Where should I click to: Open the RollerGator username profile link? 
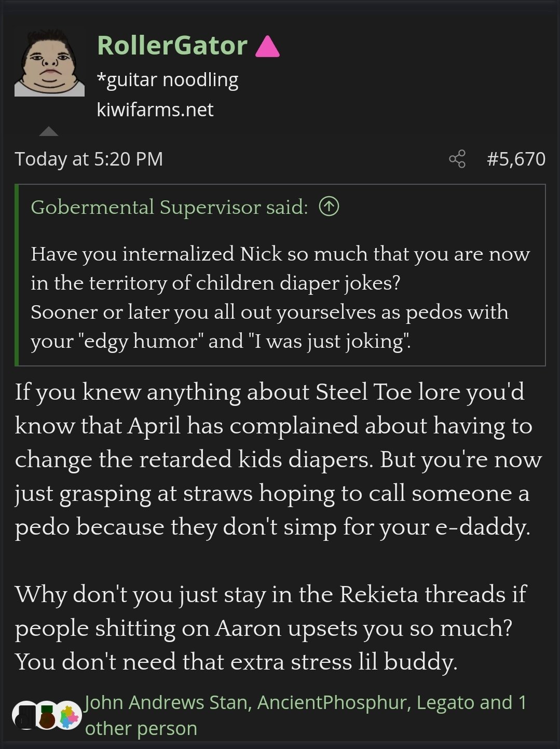point(172,46)
